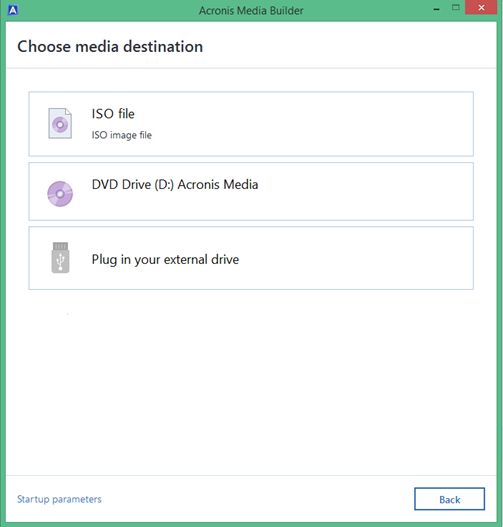Open the Startup parameters link
Image resolution: width=503 pixels, height=527 pixels.
point(59,499)
